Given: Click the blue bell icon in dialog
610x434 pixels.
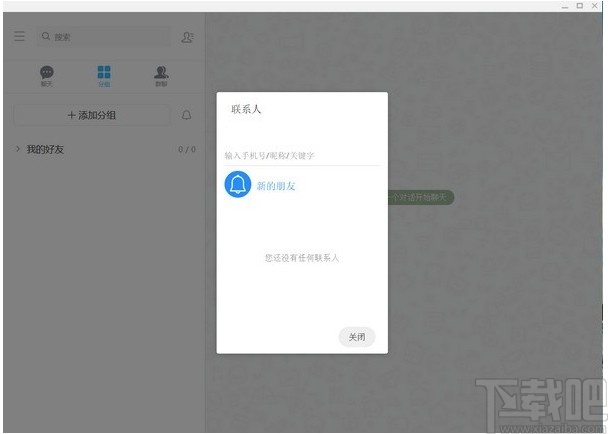Looking at the screenshot, I should tap(238, 184).
